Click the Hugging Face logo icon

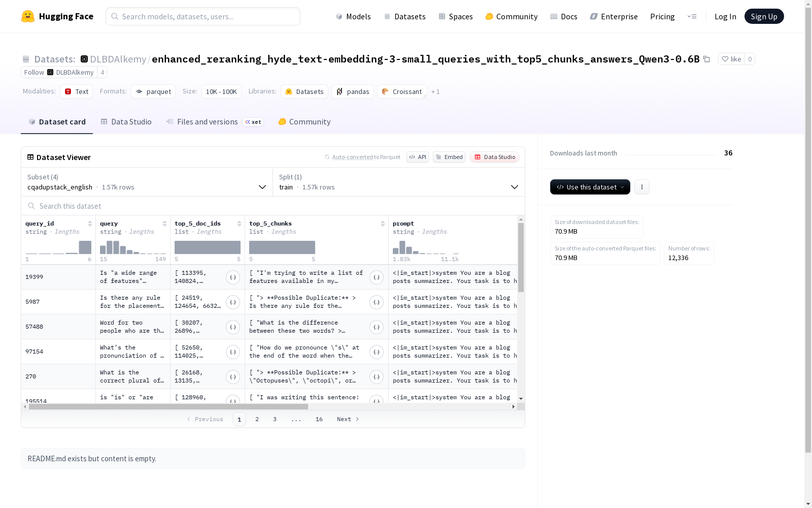pyautogui.click(x=28, y=16)
